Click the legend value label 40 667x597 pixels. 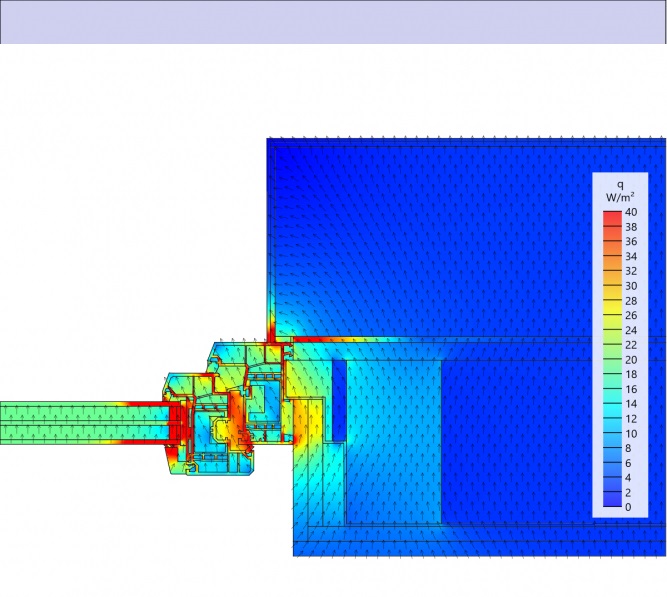630,212
